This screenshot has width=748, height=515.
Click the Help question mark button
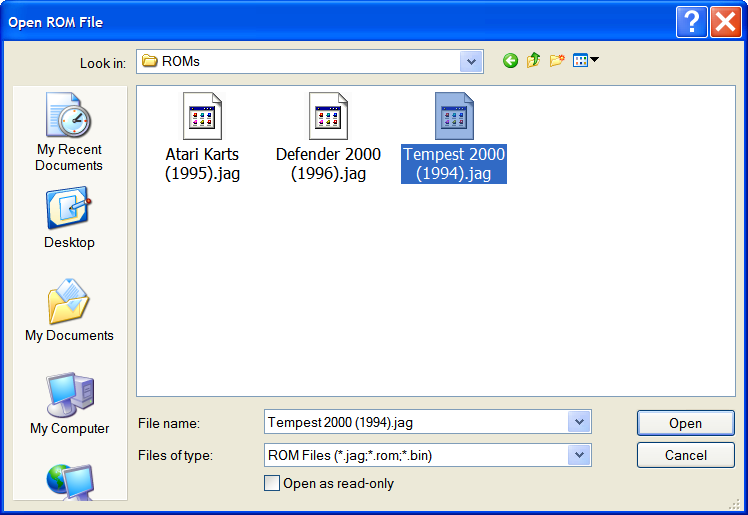click(691, 22)
